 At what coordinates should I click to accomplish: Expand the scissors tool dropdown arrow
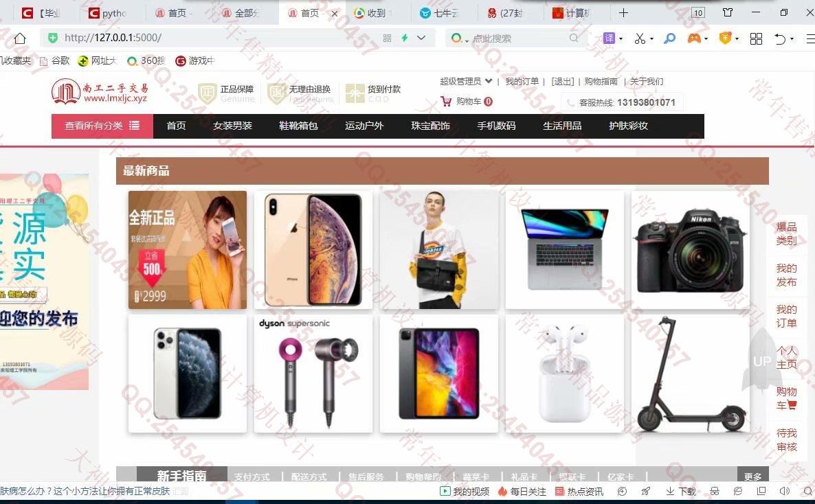pos(651,38)
